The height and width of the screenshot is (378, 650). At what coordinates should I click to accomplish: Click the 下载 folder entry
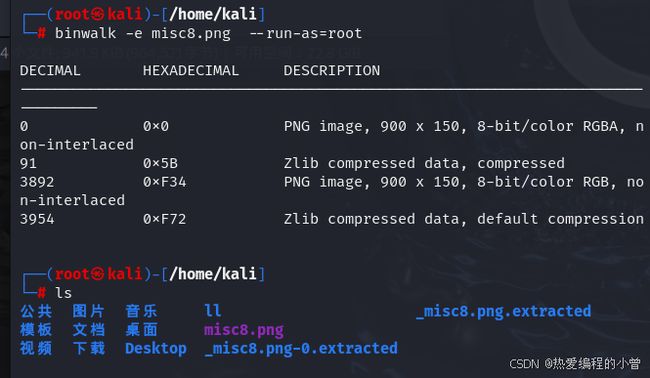[89, 349]
